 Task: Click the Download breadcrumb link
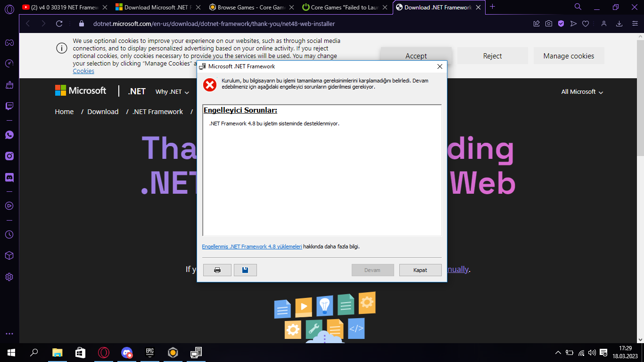coord(103,112)
